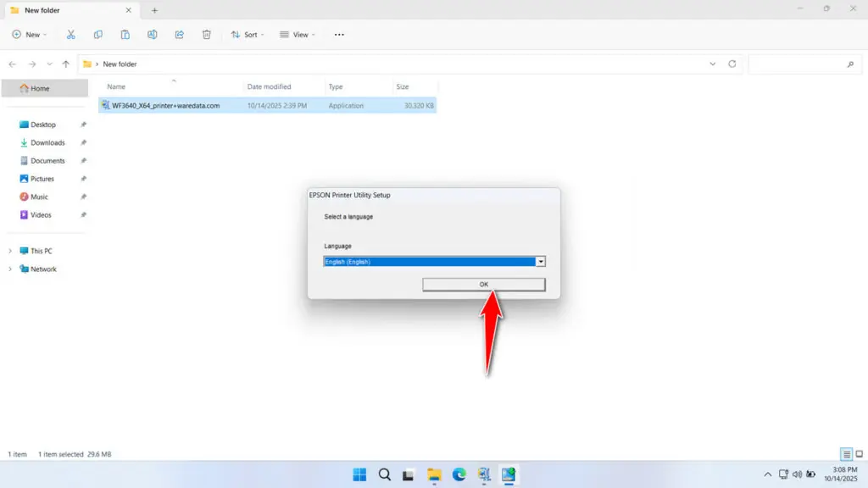The height and width of the screenshot is (488, 868).
Task: Rename the file using the Rename icon
Action: (x=152, y=35)
